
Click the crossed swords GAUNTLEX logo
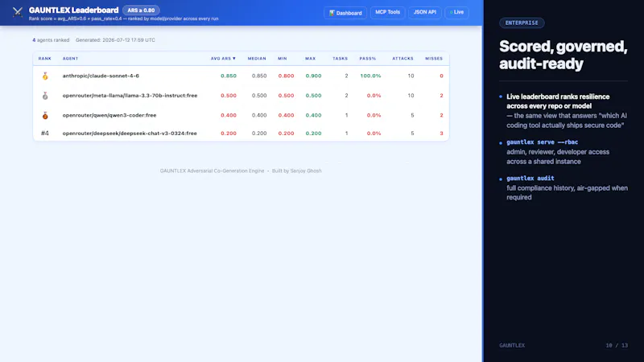pos(17,12)
